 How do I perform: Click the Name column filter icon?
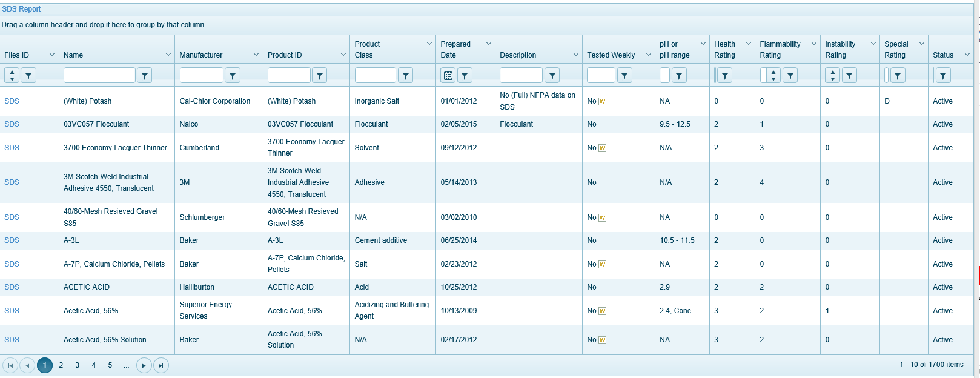click(144, 75)
